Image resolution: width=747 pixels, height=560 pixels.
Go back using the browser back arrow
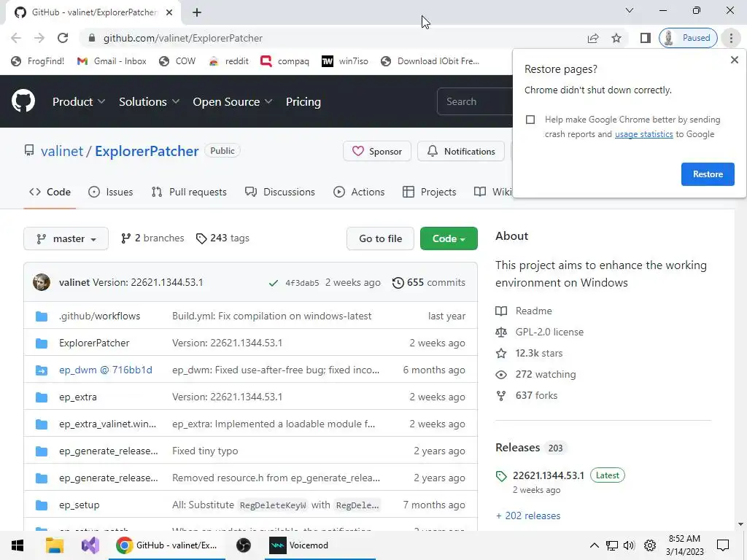tap(16, 38)
